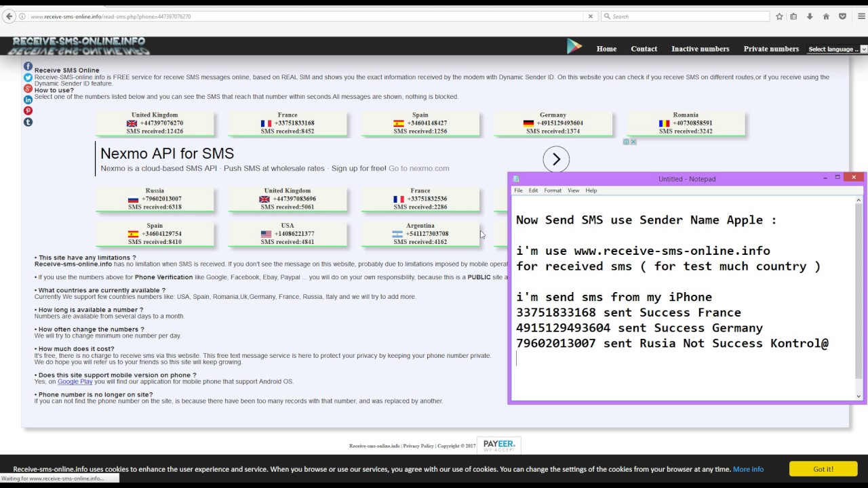Open Inactive numbers page
The image size is (868, 488).
[701, 49]
